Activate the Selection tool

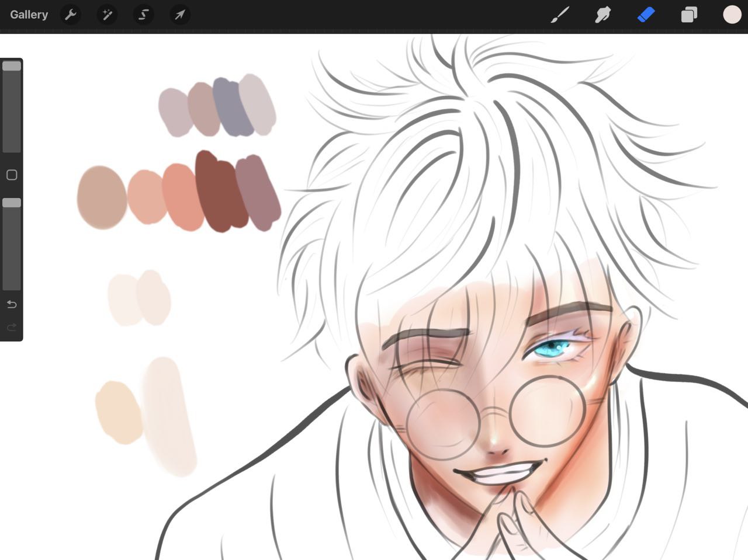tap(143, 15)
